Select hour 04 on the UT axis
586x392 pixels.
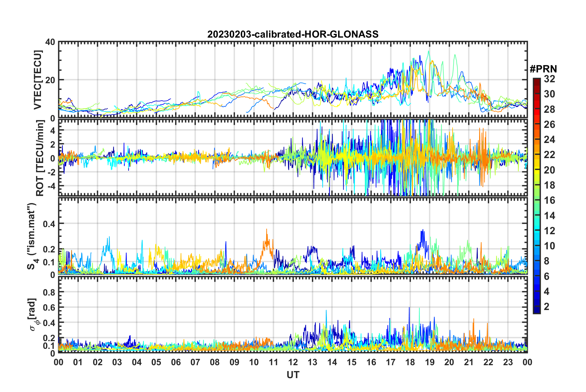(137, 362)
